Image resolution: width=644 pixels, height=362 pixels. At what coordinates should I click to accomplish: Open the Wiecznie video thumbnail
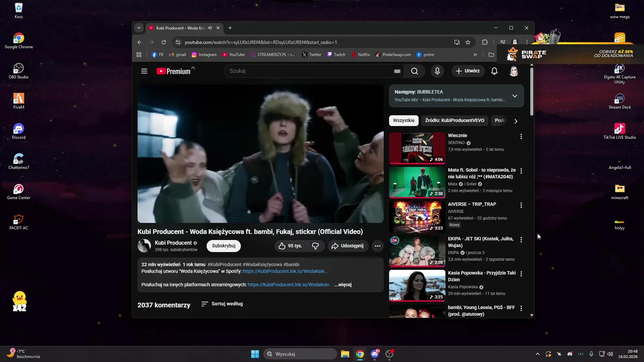click(417, 148)
